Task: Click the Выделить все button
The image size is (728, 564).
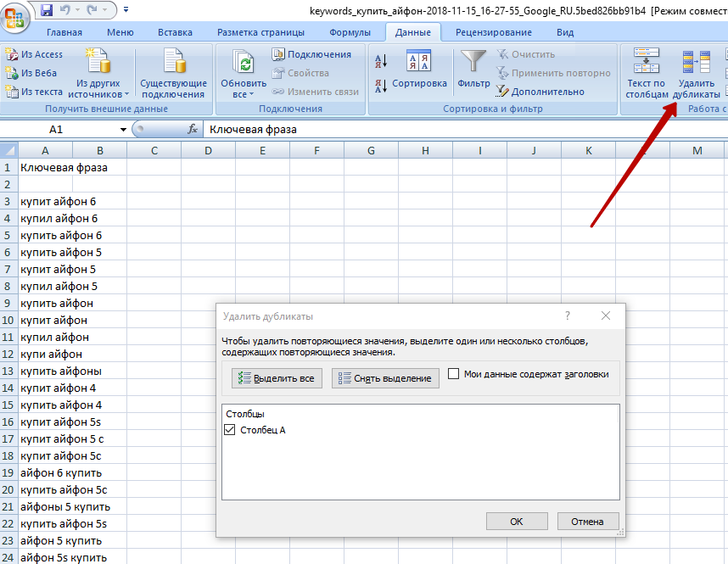Action: click(277, 378)
